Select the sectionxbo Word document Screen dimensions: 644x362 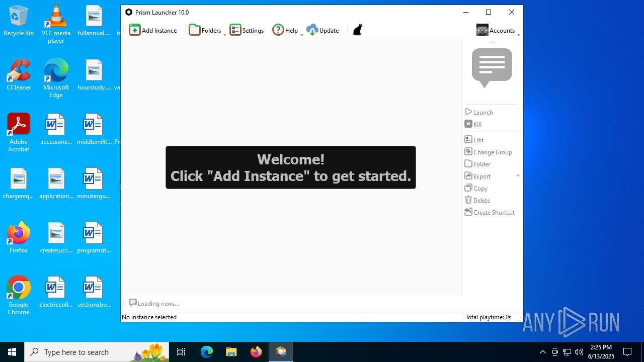[94, 292]
